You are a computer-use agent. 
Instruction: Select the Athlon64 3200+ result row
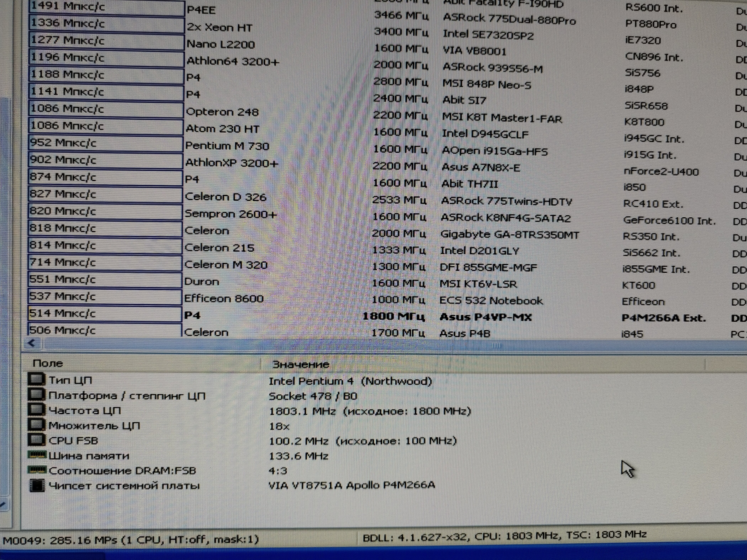[233, 62]
